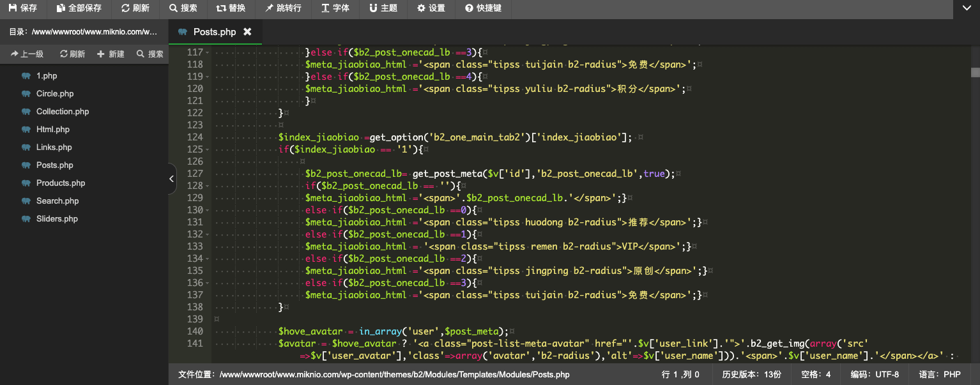Collapse the file sidebar with the arrow handle

click(x=172, y=179)
